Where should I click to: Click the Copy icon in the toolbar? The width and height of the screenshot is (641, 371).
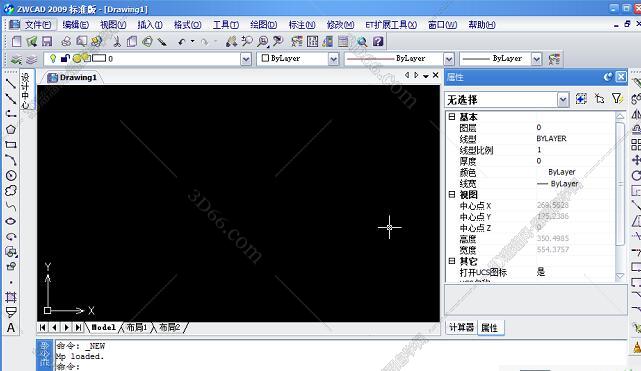click(x=132, y=42)
